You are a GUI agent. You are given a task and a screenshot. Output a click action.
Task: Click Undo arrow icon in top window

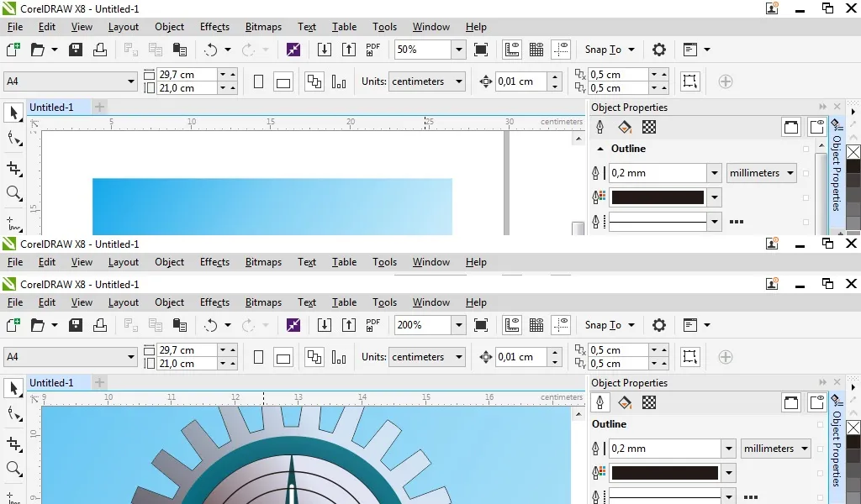tap(211, 50)
